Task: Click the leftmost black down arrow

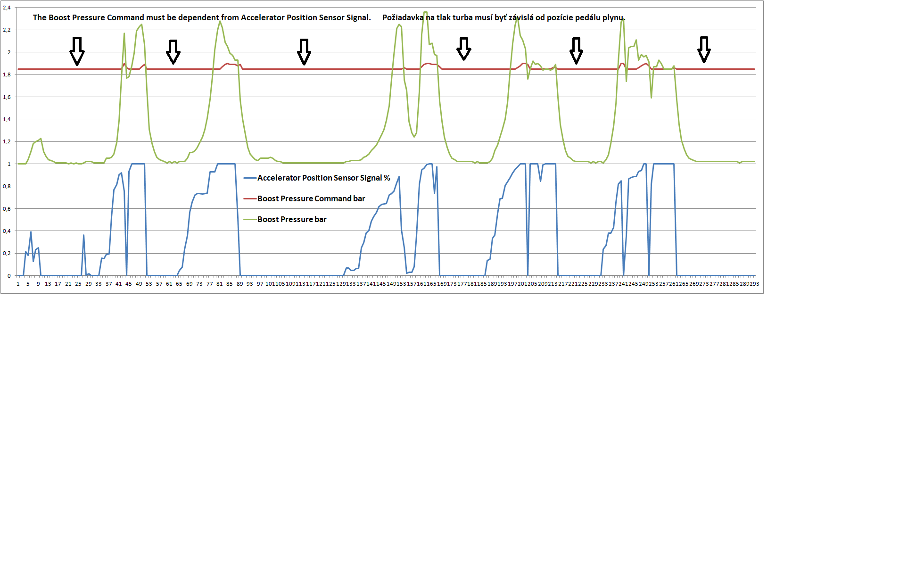Action: pos(77,50)
